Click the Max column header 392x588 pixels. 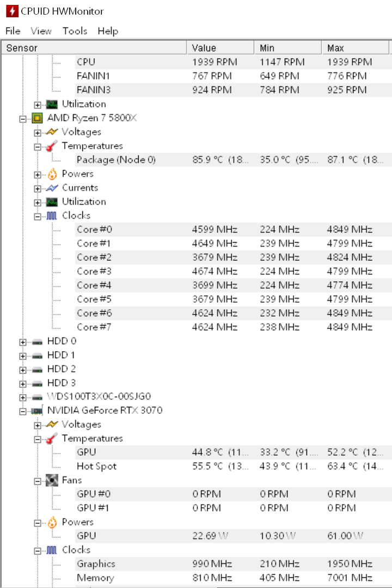355,48
